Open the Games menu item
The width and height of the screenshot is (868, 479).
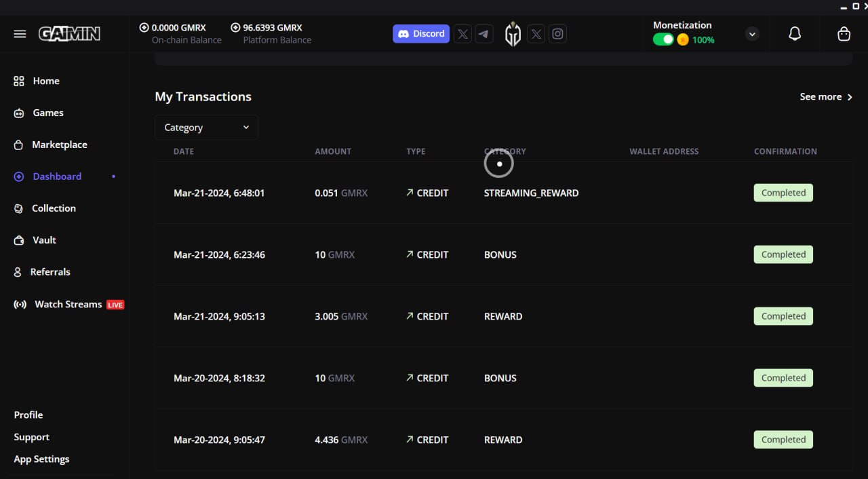(48, 113)
